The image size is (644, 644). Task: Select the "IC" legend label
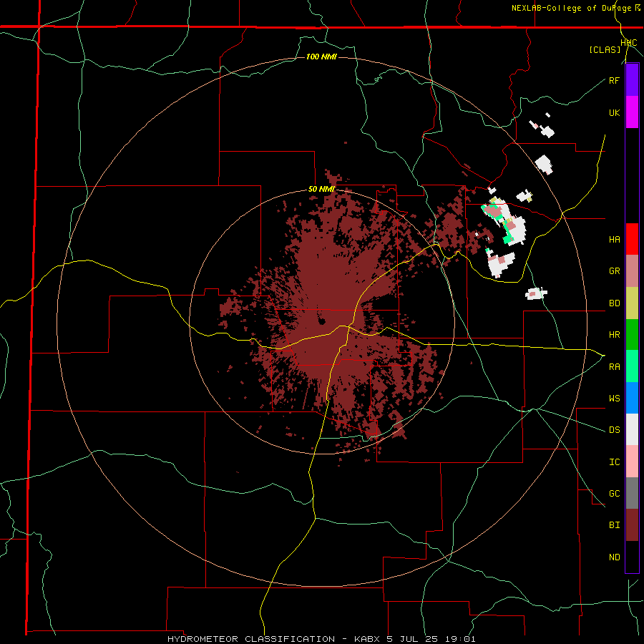click(x=614, y=462)
